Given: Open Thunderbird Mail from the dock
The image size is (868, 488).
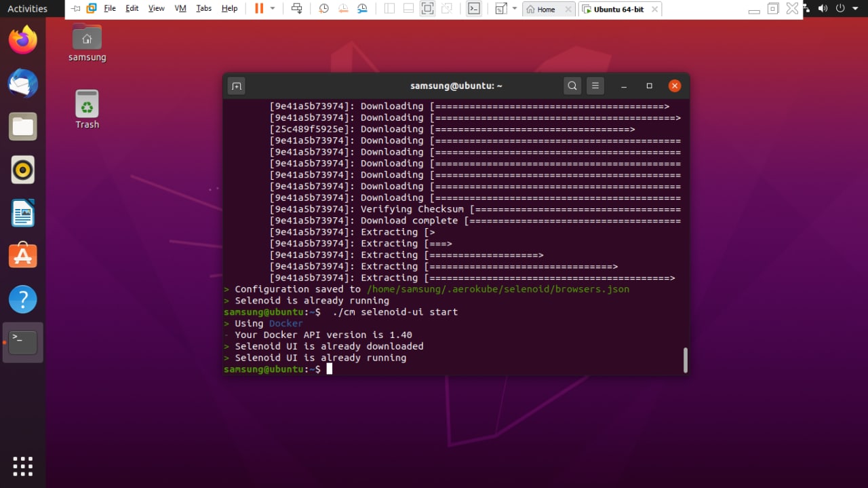Looking at the screenshot, I should [x=23, y=83].
